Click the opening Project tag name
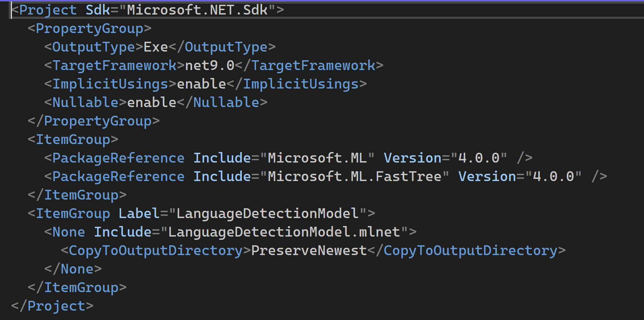644x320 pixels. click(48, 10)
